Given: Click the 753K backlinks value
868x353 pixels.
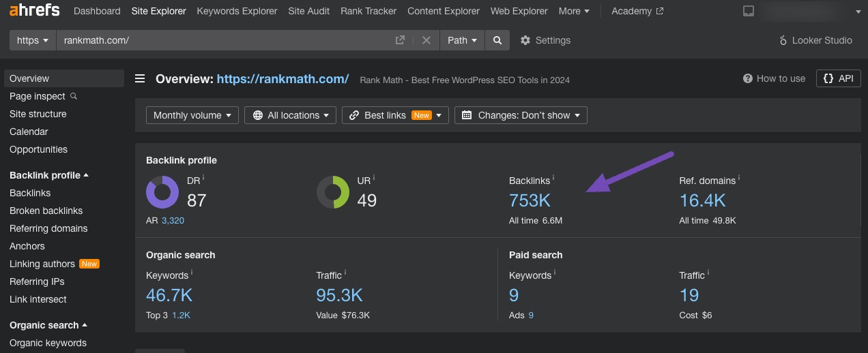Looking at the screenshot, I should (x=530, y=200).
